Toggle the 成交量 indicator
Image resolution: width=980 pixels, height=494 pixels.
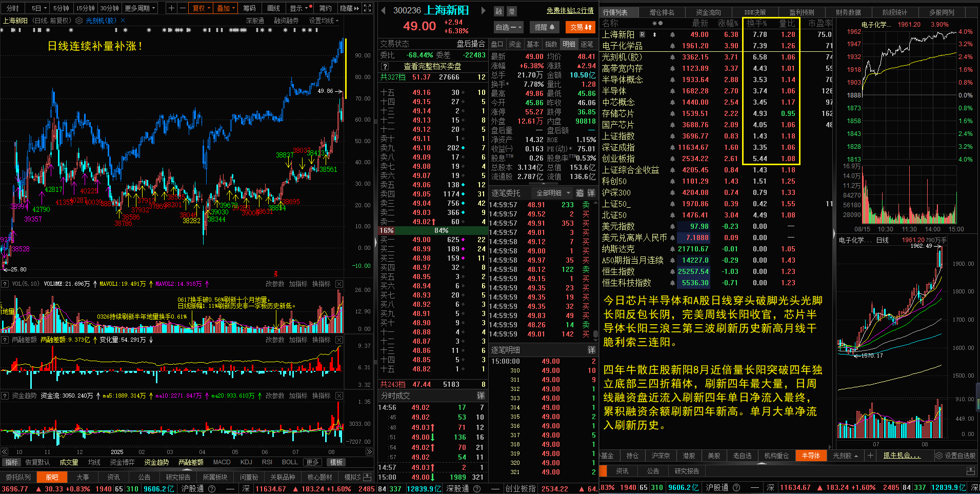tap(69, 462)
